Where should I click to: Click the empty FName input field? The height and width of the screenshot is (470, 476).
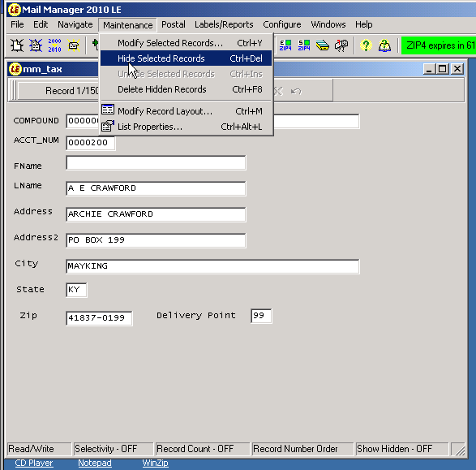coord(156,162)
